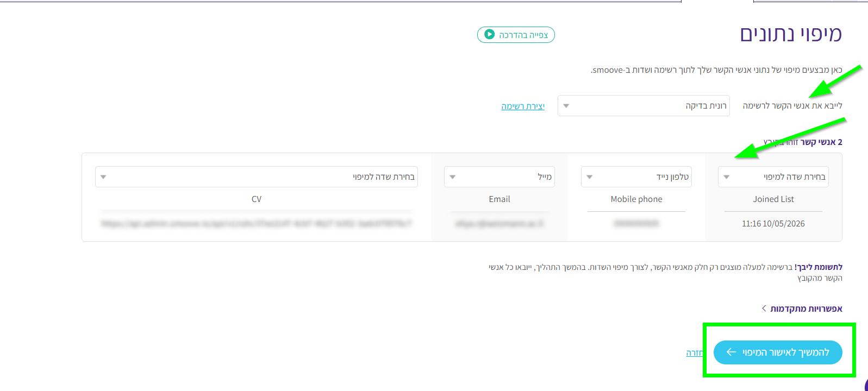Click dropdown arrow in מייל field
868x391 pixels.
(x=452, y=177)
